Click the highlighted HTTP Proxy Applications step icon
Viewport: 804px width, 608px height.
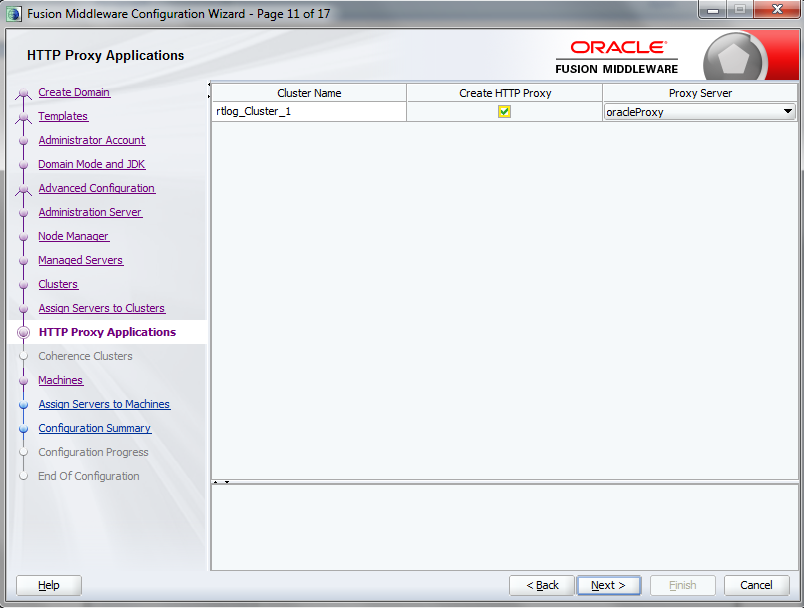22,332
